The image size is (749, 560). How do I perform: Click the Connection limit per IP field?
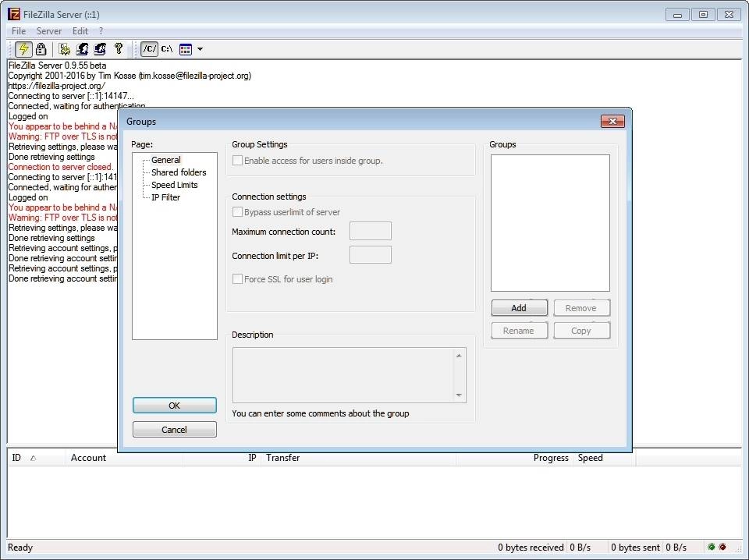(x=370, y=254)
